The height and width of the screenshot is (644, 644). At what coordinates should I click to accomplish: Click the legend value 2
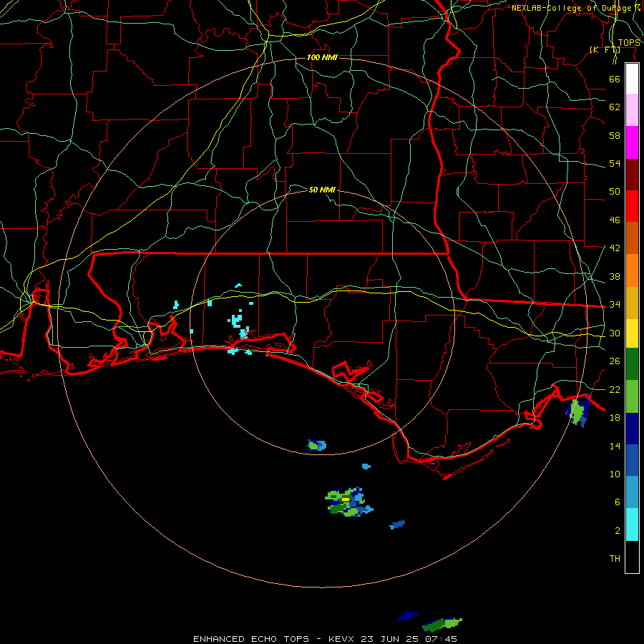618,531
